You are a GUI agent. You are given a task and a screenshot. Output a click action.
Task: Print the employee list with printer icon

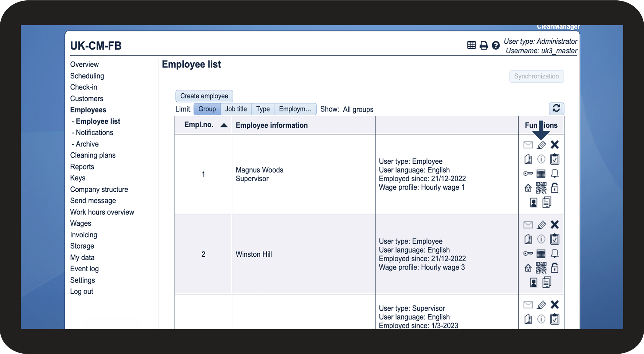[x=484, y=46]
